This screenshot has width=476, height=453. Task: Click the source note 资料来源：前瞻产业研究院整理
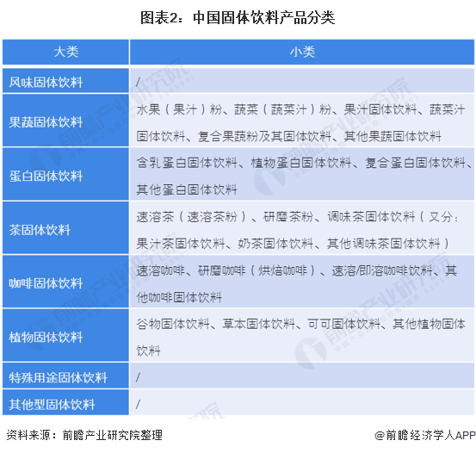point(84,435)
